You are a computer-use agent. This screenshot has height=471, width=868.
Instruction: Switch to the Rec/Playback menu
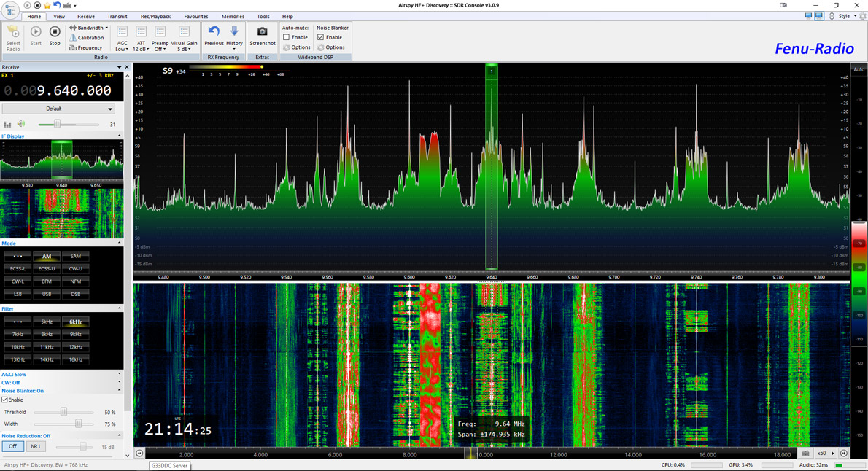155,16
